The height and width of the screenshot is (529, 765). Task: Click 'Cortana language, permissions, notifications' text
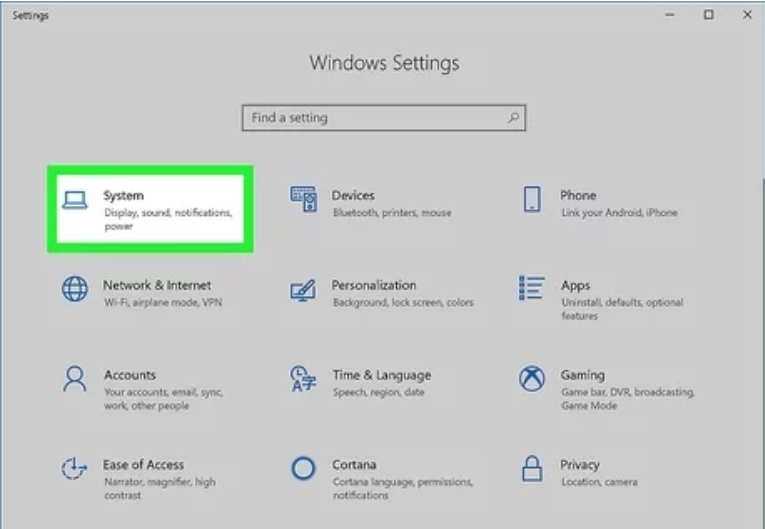(x=403, y=488)
